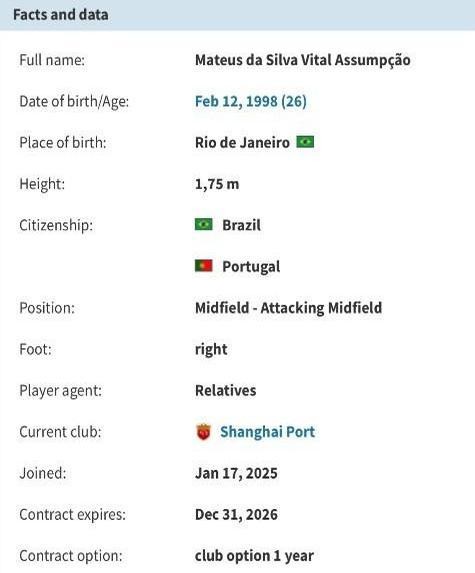Click the Rio de Janeiro birthplace text
The image size is (475, 573).
(x=242, y=143)
